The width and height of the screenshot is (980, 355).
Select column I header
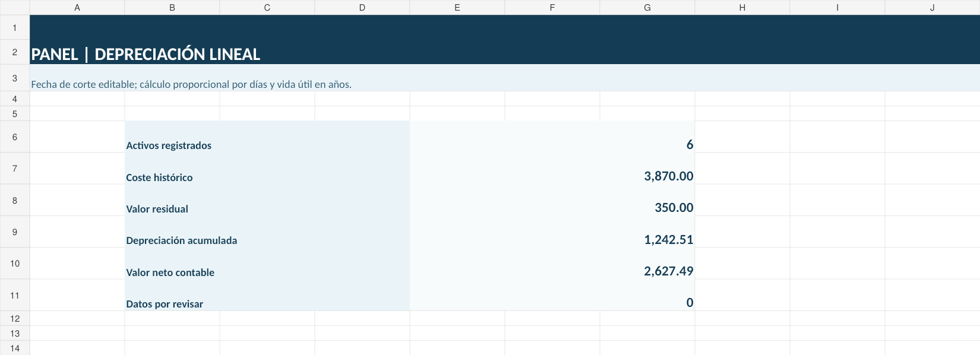coord(837,8)
